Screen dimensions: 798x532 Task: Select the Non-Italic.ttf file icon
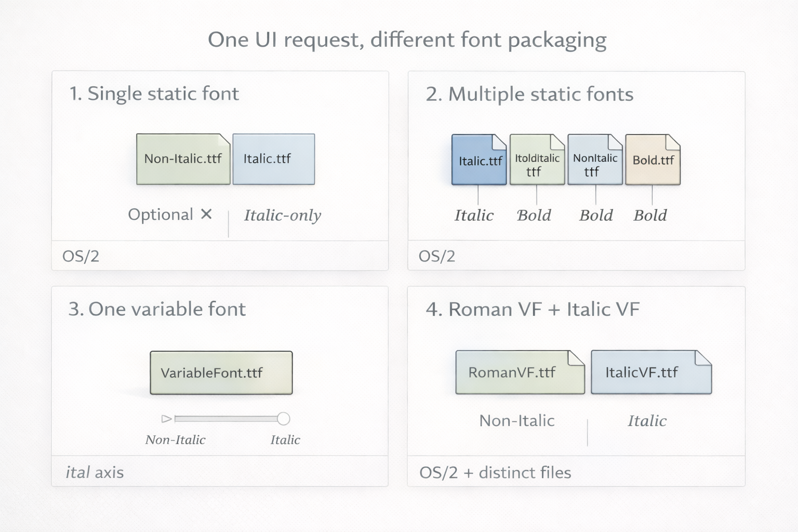coord(183,159)
